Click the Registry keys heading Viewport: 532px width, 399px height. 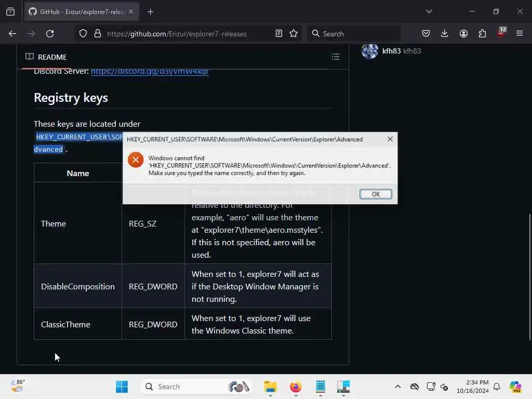coord(71,98)
